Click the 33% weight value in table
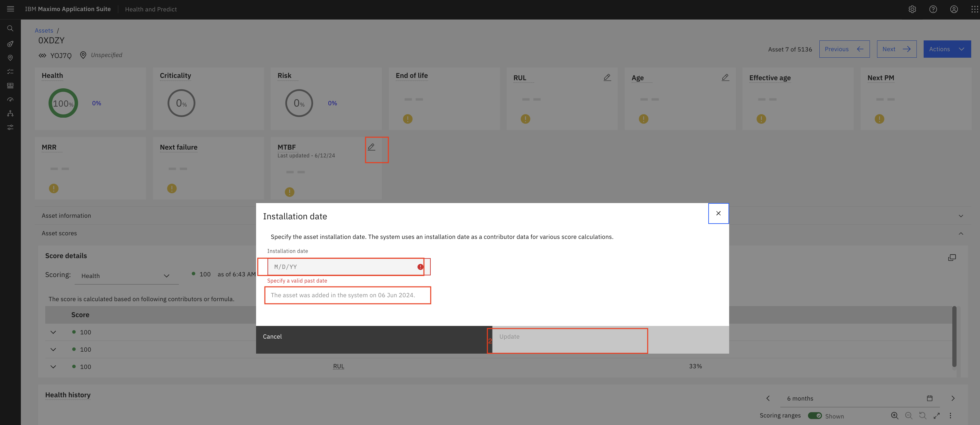The image size is (980, 425). pyautogui.click(x=695, y=366)
